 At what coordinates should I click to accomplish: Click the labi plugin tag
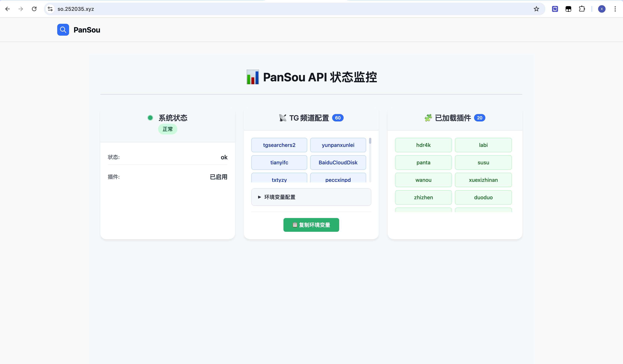(483, 145)
